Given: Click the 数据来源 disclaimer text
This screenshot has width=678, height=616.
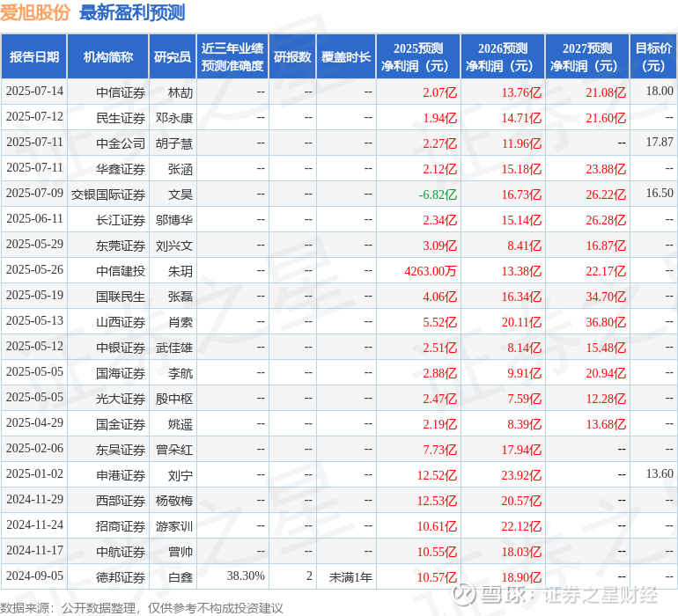Looking at the screenshot, I should 142,608.
